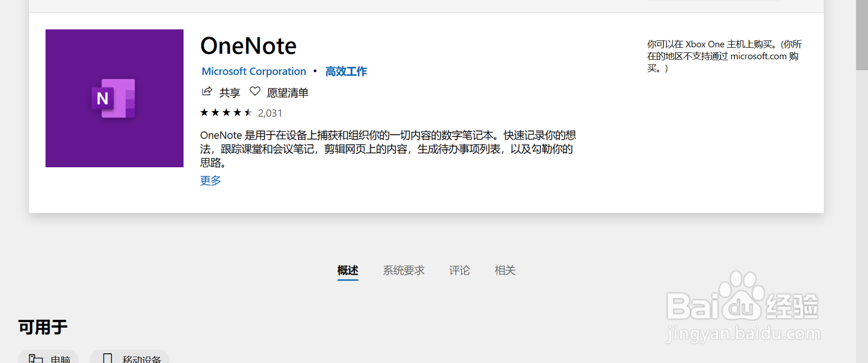The image size is (868, 363).
Task: Click the page vertical scrollbar thumb
Action: click(862, 35)
